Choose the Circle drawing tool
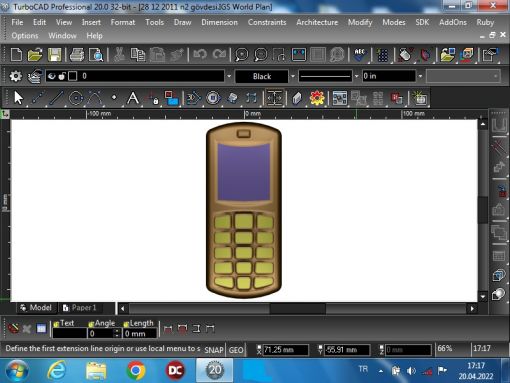This screenshot has width=510, height=383. [x=76, y=98]
